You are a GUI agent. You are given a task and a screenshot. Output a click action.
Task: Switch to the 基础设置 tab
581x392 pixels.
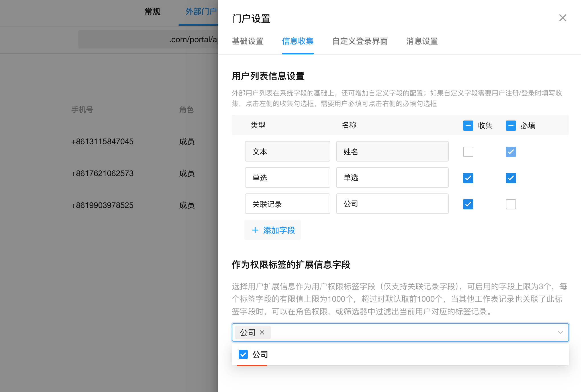click(247, 41)
